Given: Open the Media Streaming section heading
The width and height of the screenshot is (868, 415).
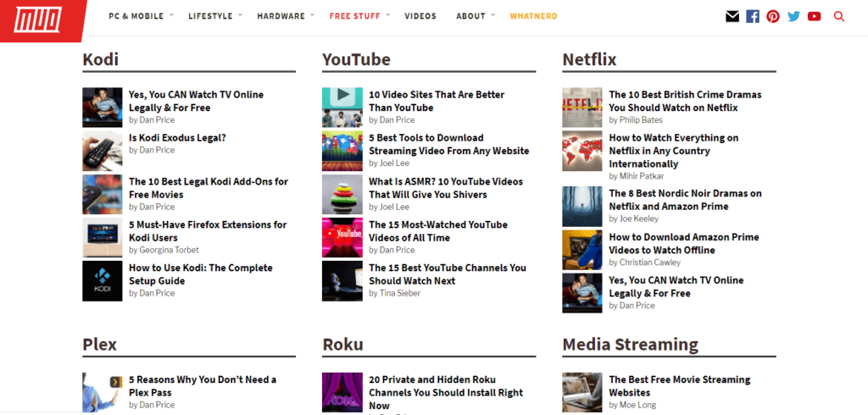Looking at the screenshot, I should pos(631,344).
